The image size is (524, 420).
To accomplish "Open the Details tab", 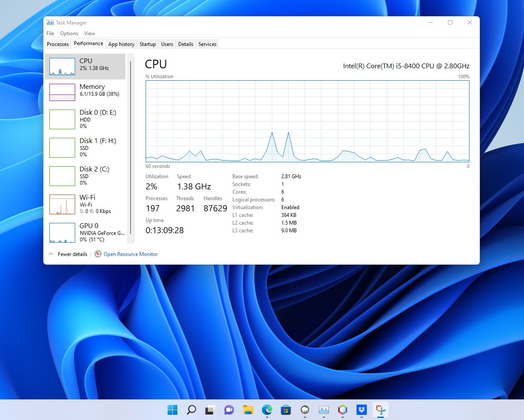I will point(186,44).
